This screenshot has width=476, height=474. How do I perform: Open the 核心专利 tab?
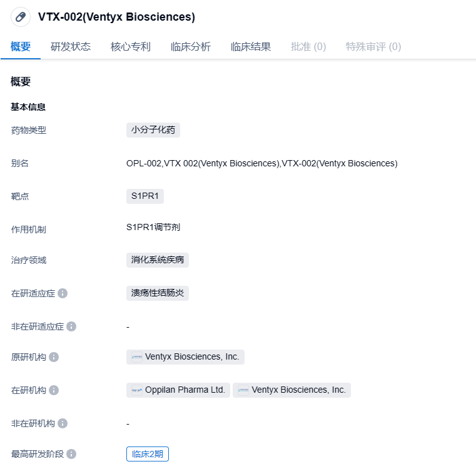pyautogui.click(x=131, y=47)
